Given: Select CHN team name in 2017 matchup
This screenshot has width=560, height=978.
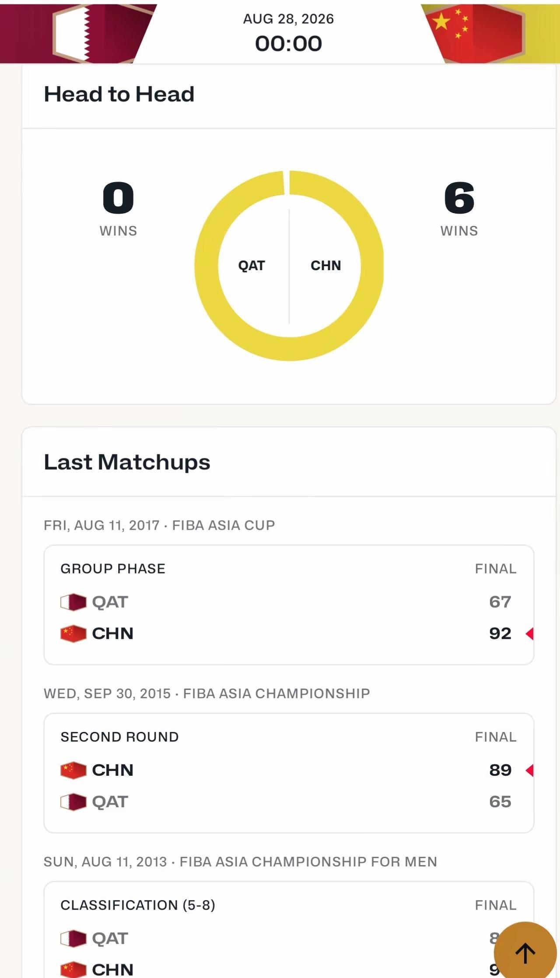Looking at the screenshot, I should click(x=112, y=633).
